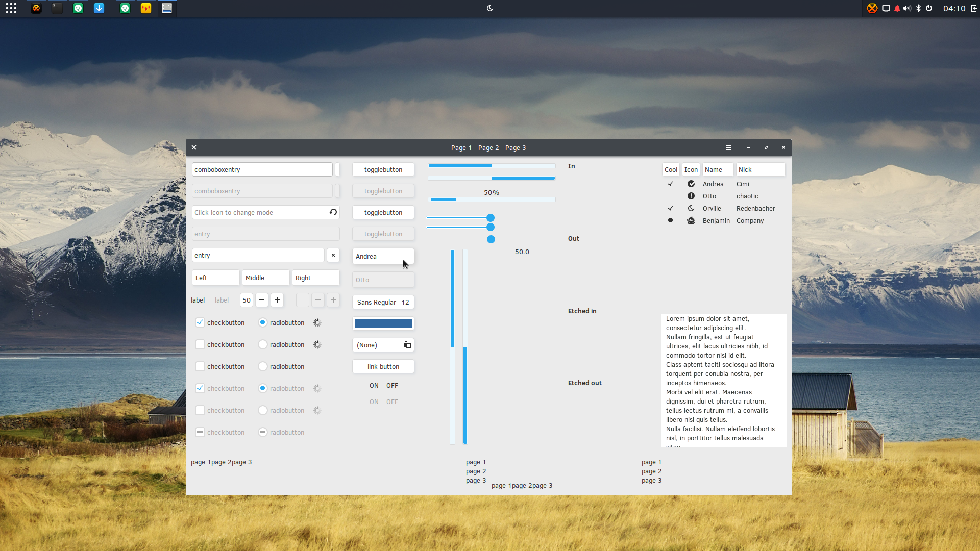Open the (None) file chooser dropdown

point(383,345)
